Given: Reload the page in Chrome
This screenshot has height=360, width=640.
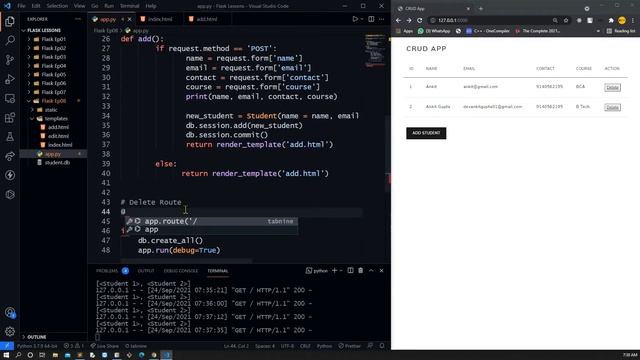Looking at the screenshot, I should click(420, 20).
